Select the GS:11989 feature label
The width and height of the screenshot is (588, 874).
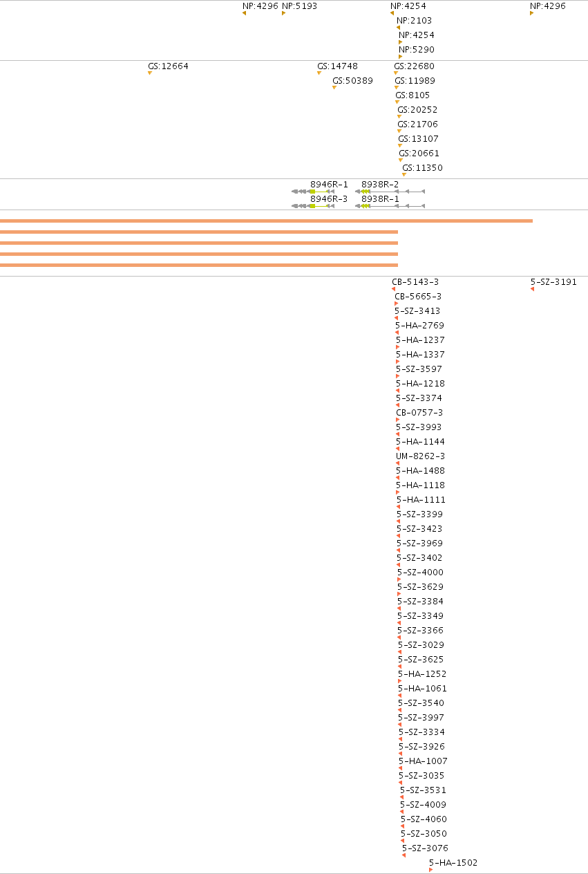415,81
